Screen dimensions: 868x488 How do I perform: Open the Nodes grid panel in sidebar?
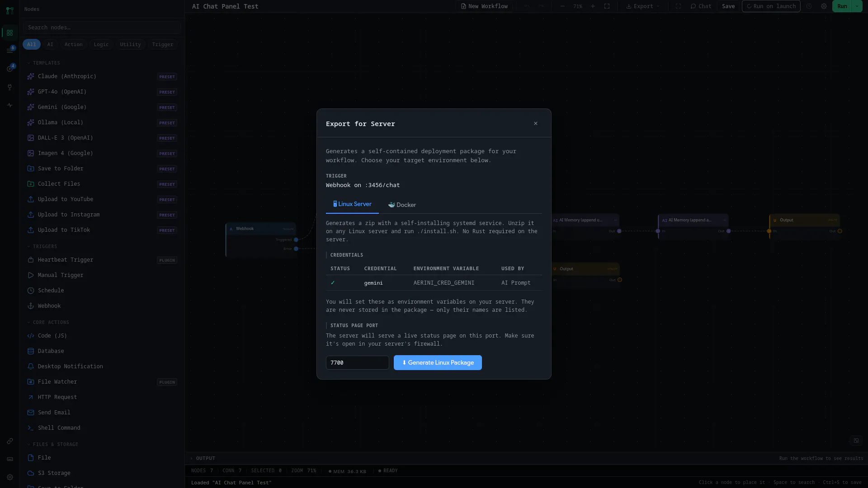tap(9, 33)
